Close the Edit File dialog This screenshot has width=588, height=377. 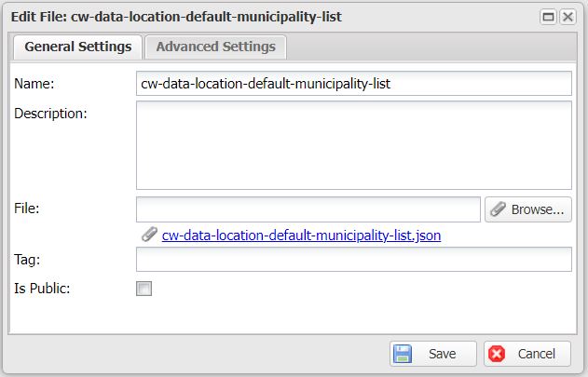(x=567, y=17)
